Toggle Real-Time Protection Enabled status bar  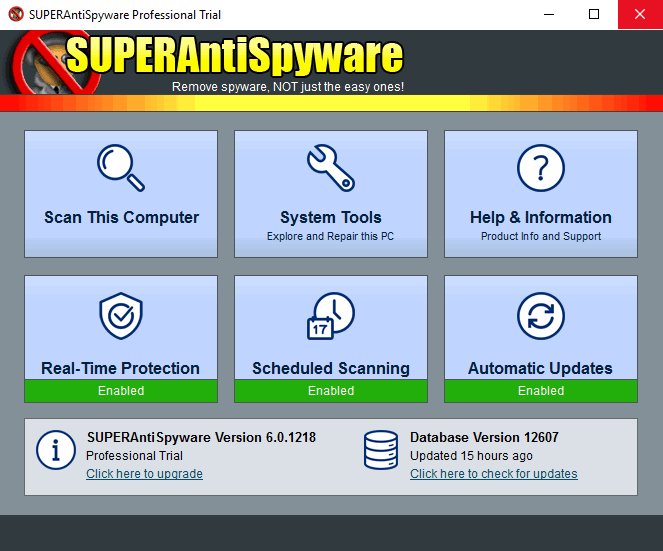(121, 391)
